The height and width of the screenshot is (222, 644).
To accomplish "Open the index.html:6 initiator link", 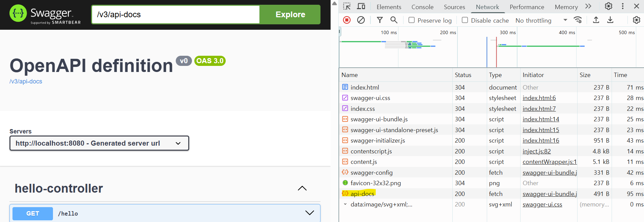I will (x=539, y=98).
